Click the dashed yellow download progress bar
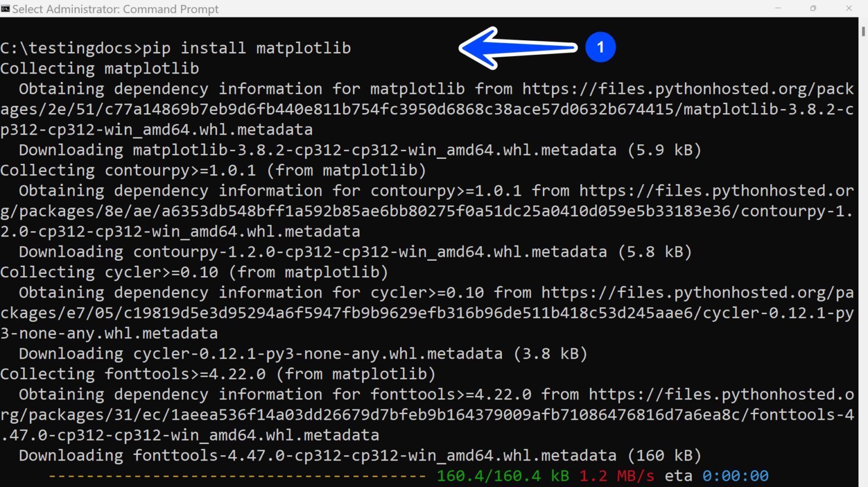 pyautogui.click(x=237, y=476)
